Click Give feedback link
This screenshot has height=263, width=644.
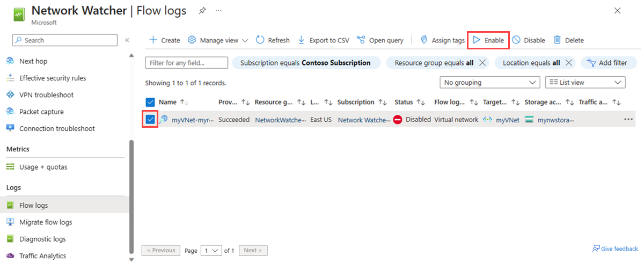pos(615,249)
